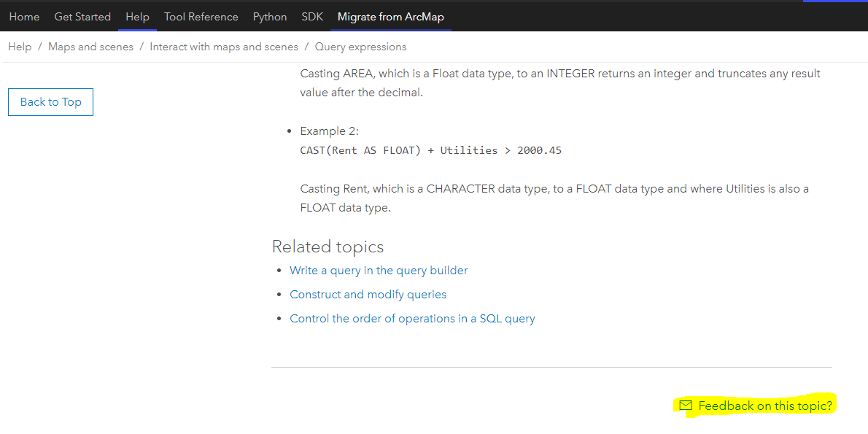Click the Related topics heading
The width and height of the screenshot is (868, 434).
coord(328,247)
